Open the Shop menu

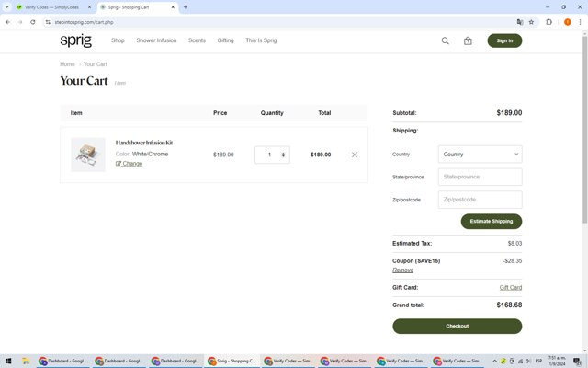[x=118, y=40]
